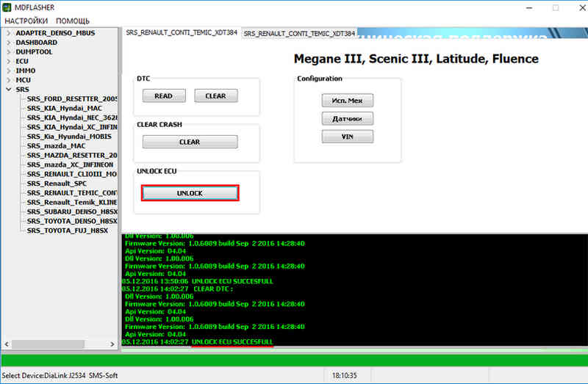Select SRS_mazda_XC_INFINEON module
The width and height of the screenshot is (588, 384).
click(x=70, y=164)
